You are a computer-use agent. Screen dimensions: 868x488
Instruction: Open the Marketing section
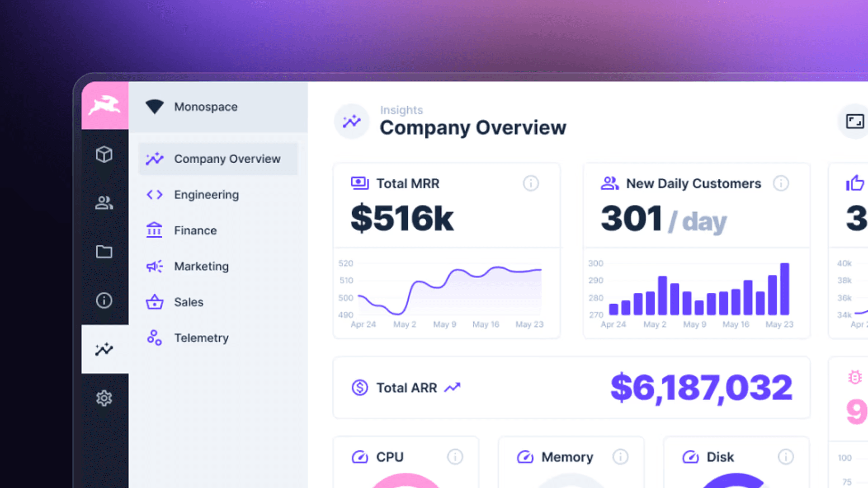[x=218, y=266]
